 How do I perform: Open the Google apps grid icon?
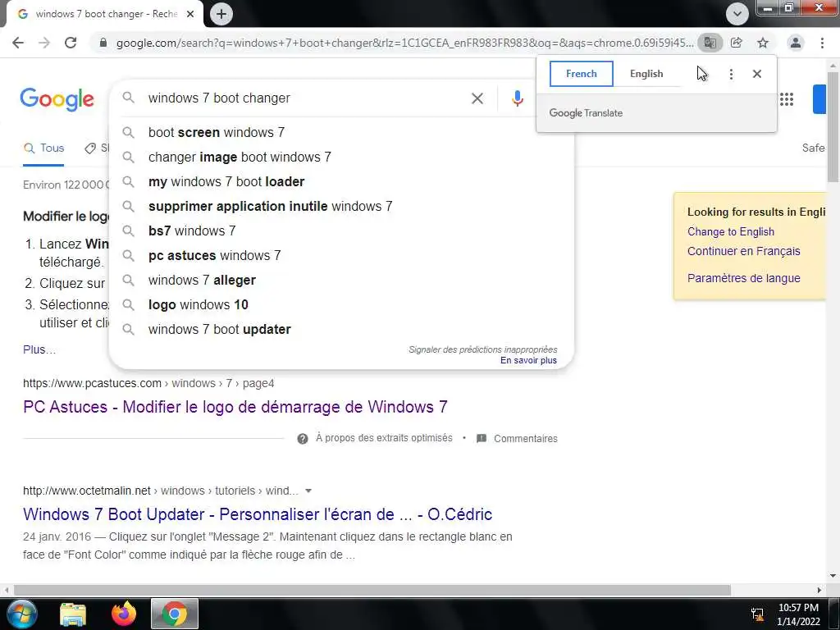787,99
